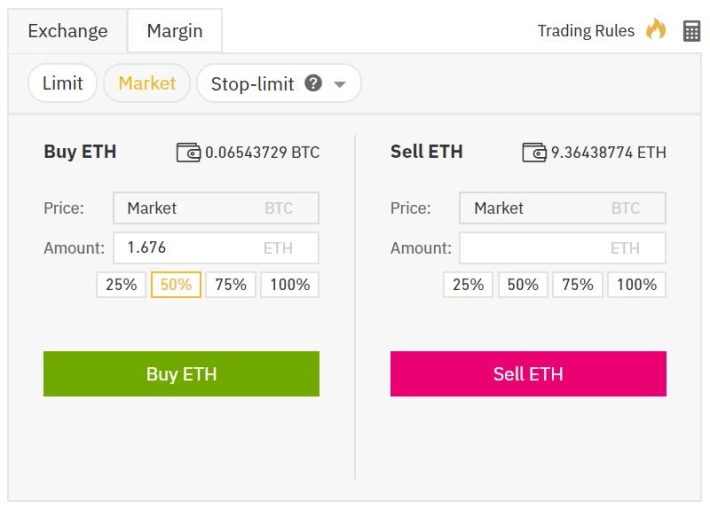This screenshot has width=710, height=510.
Task: Click the sell Amount input field
Action: coord(562,248)
